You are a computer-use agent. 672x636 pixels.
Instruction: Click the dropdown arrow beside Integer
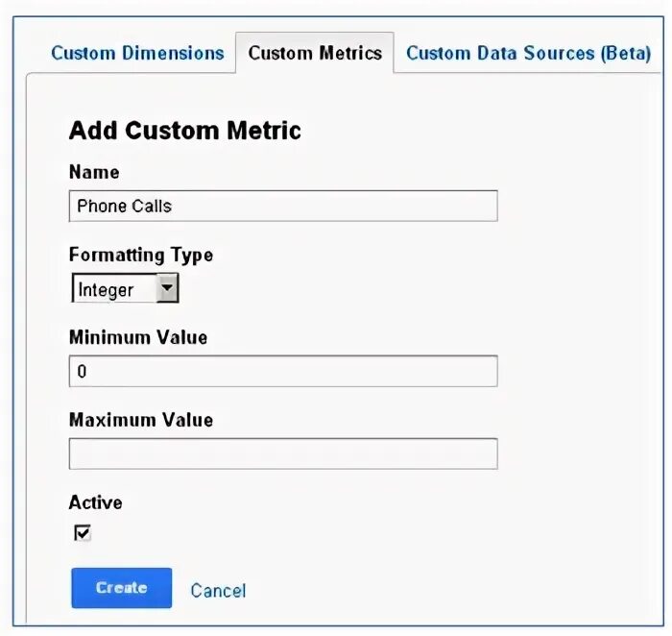coord(167,288)
